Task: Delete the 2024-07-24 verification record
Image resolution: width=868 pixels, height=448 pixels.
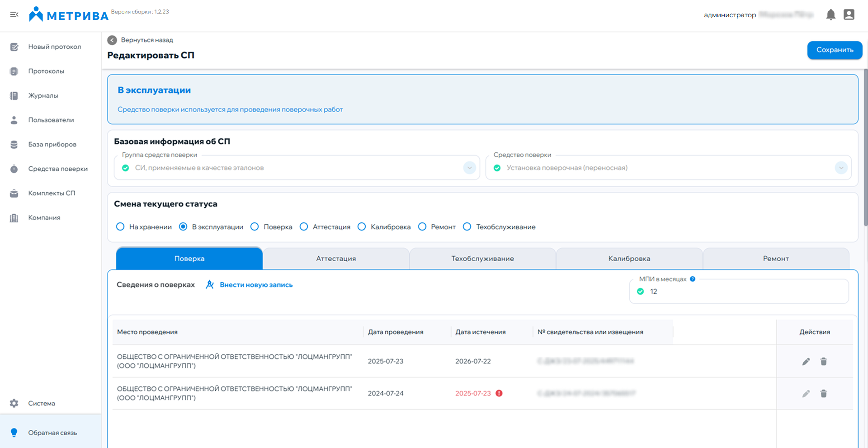Action: point(823,394)
